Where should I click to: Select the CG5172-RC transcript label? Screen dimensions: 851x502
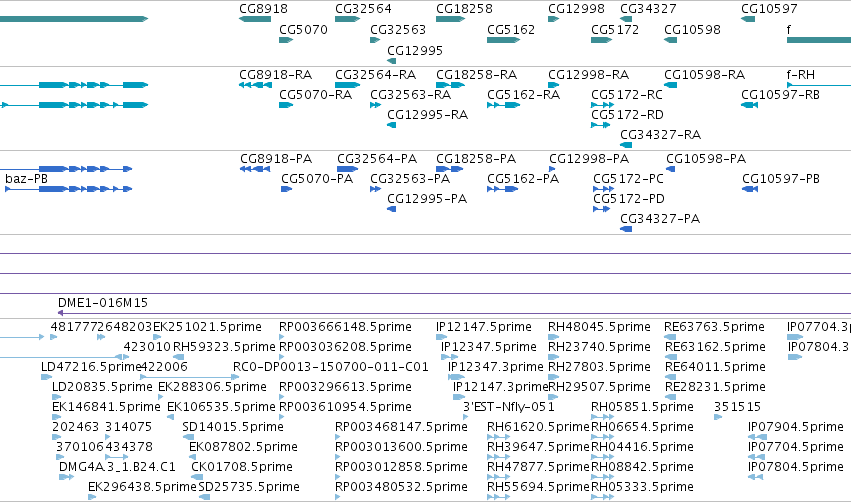627,94
